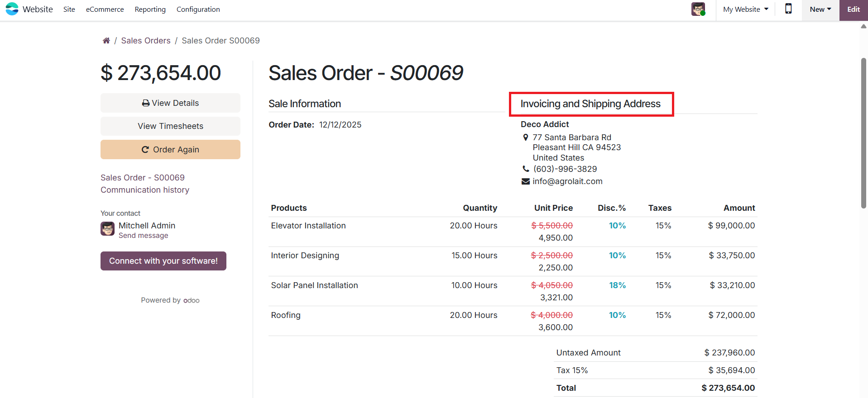
Task: Click the Odoo logo in Powered by
Action: point(192,300)
